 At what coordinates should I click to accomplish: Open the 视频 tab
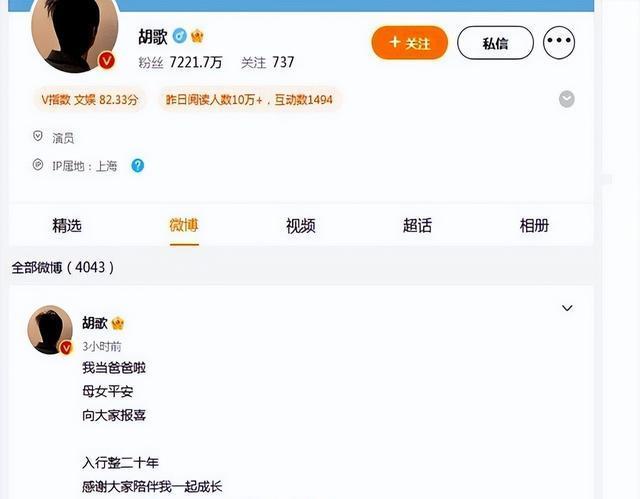tap(301, 226)
